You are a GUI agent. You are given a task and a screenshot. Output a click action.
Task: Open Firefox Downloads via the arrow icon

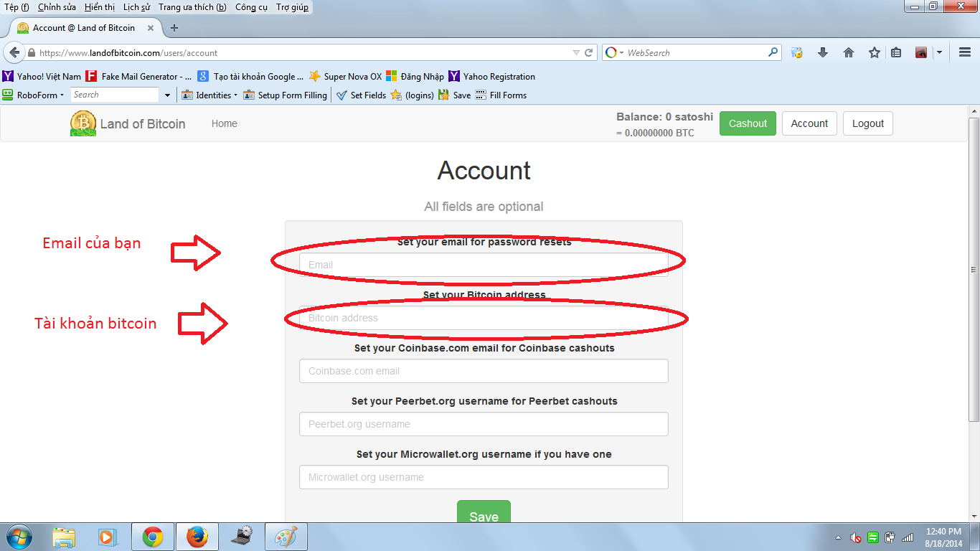click(823, 52)
